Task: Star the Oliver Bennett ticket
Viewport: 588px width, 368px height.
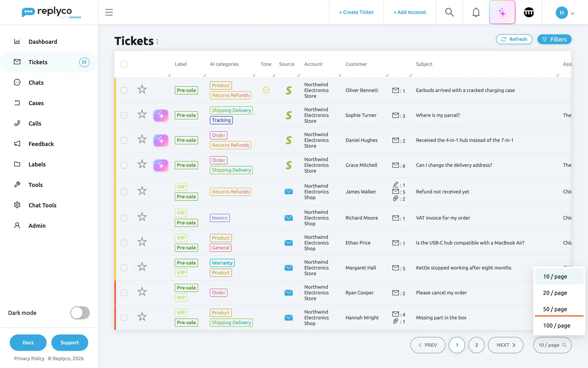Action: (142, 89)
